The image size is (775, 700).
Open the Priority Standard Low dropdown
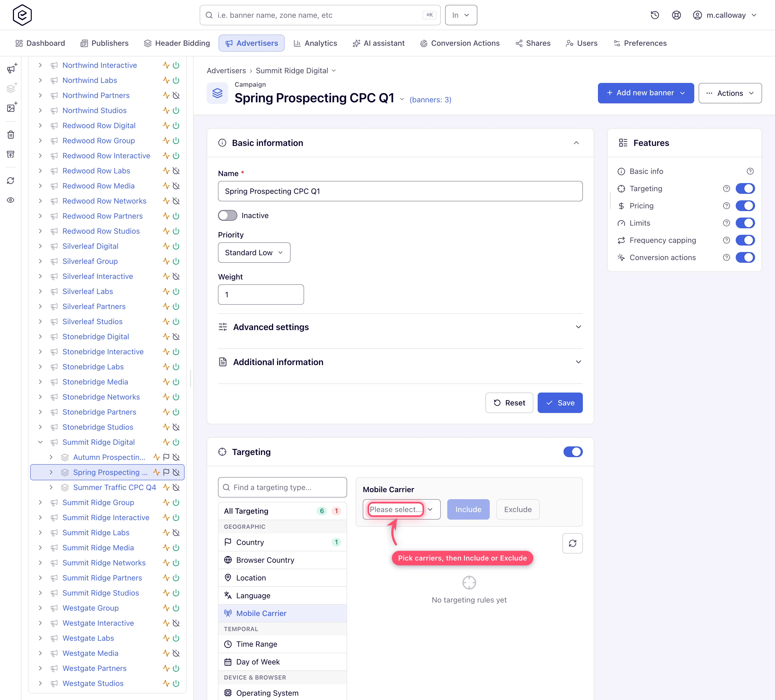tap(254, 253)
